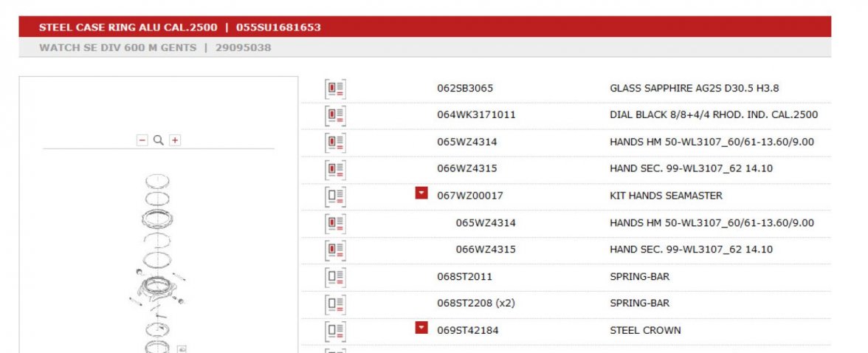The image size is (868, 353).
Task: Zoom in the diagram with the plus button
Action: (x=175, y=140)
